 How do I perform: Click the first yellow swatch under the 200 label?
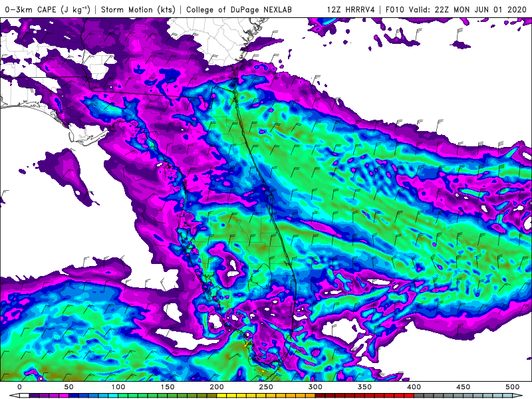(221, 396)
